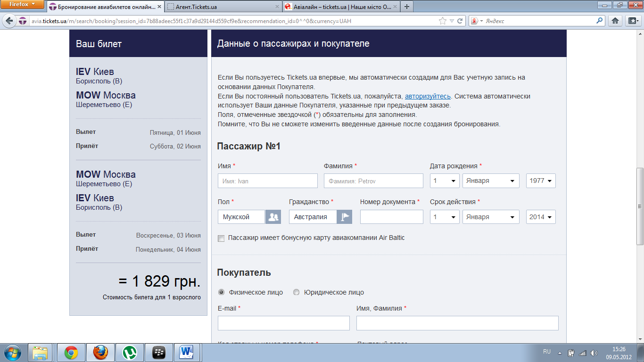The height and width of the screenshot is (362, 644).
Task: Show hidden tray icons arrow
Action: click(560, 353)
